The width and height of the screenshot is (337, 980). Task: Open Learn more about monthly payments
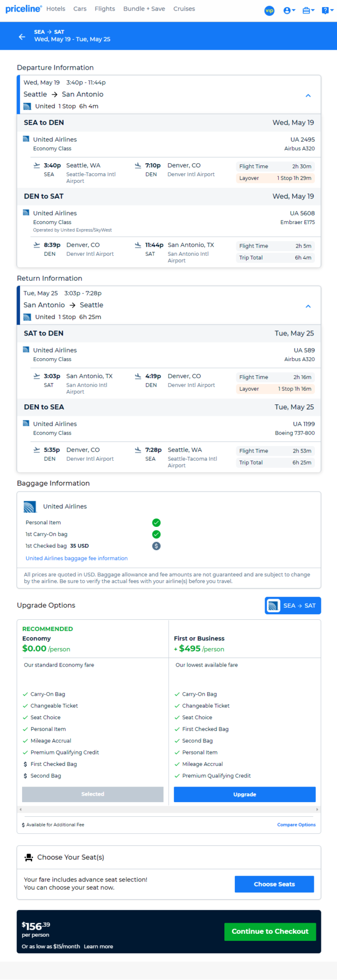coord(99,947)
